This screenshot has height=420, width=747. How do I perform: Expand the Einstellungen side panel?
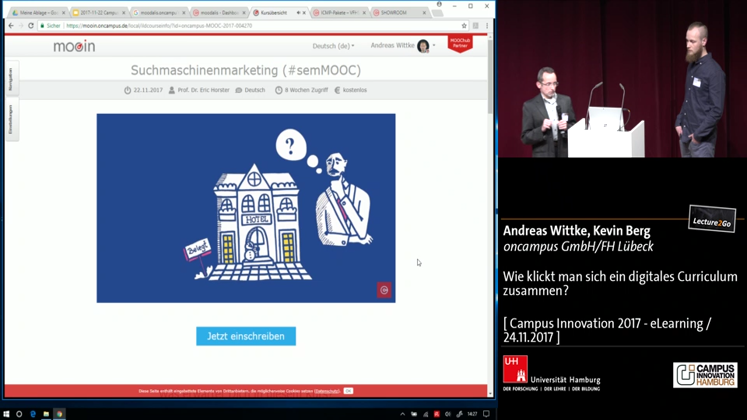tap(11, 119)
